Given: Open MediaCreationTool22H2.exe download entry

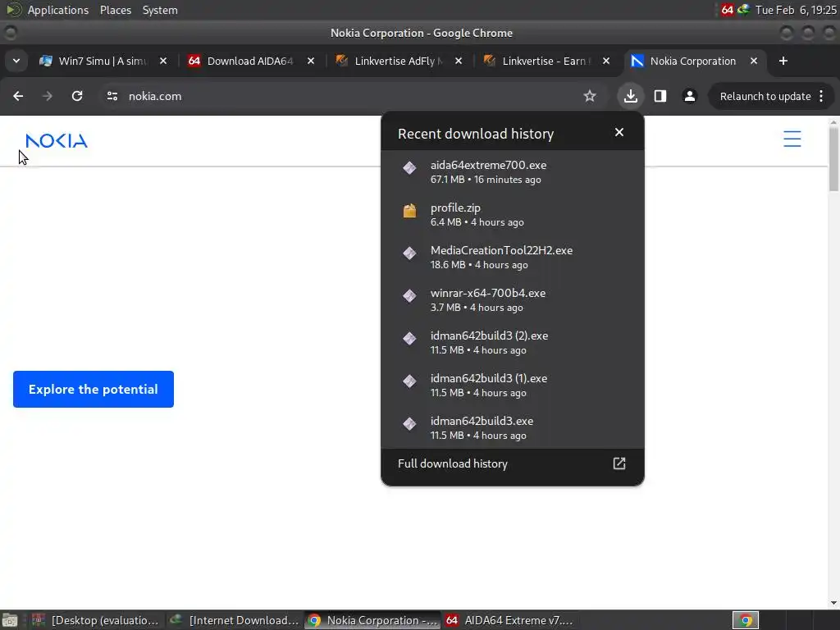Looking at the screenshot, I should tap(512, 257).
